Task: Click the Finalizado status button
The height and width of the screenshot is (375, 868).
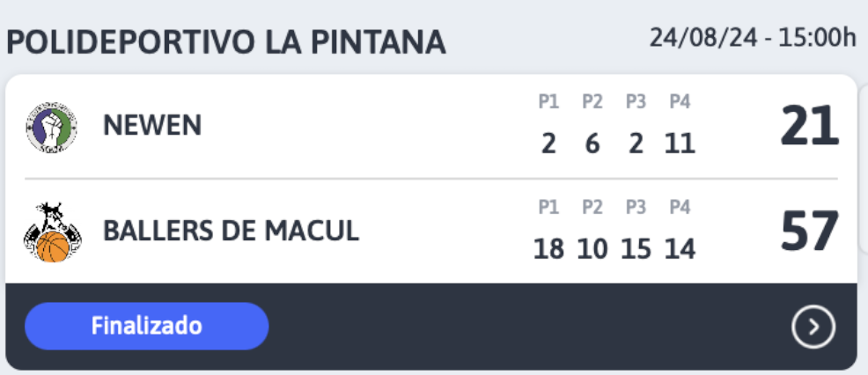Action: point(147,326)
